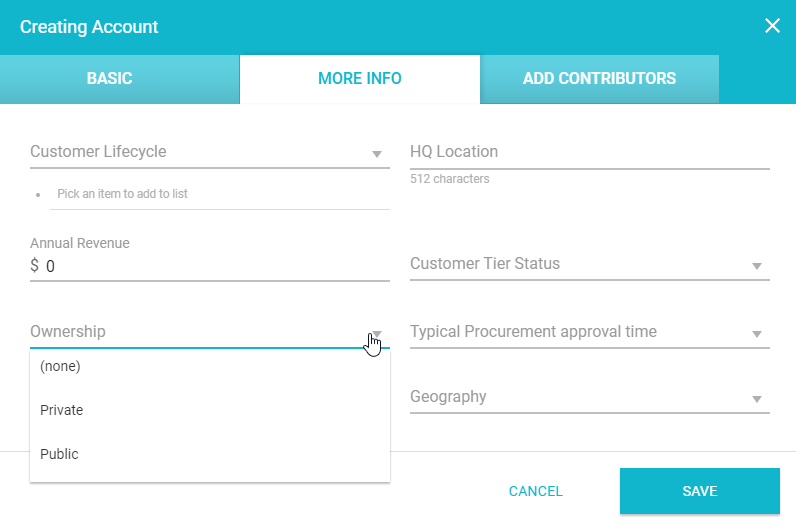
Task: Focus the HQ Location text field
Action: coord(589,152)
